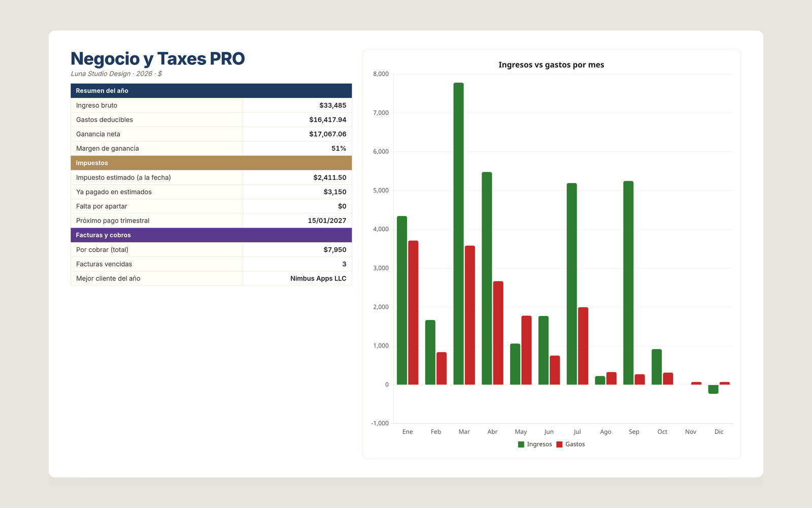The width and height of the screenshot is (812, 508).
Task: Click the Ago month axis label
Action: click(x=605, y=432)
